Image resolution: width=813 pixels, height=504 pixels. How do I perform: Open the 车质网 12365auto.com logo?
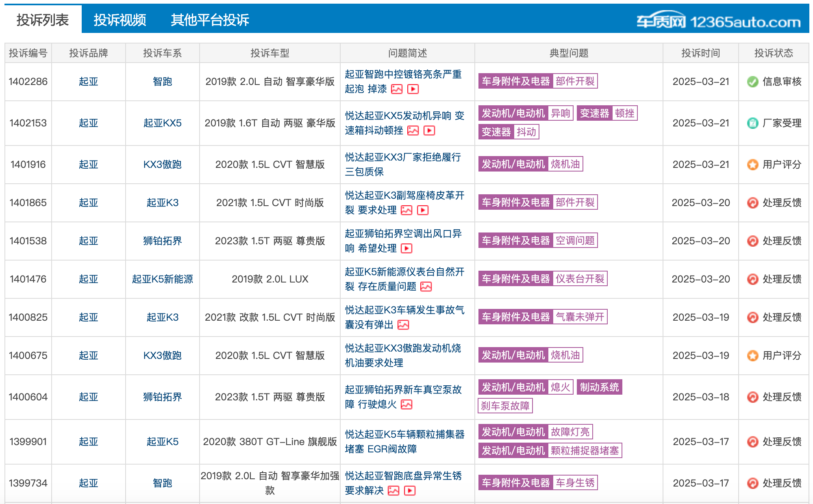718,20
